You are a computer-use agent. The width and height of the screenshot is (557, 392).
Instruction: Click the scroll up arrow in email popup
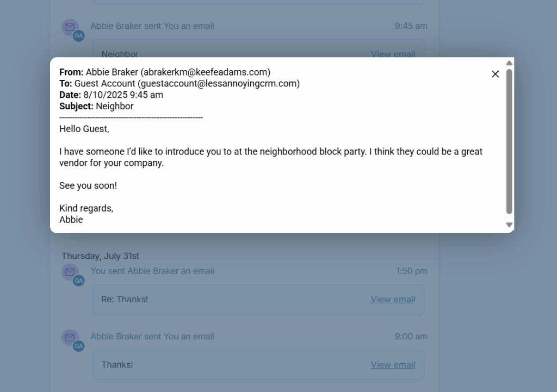509,63
